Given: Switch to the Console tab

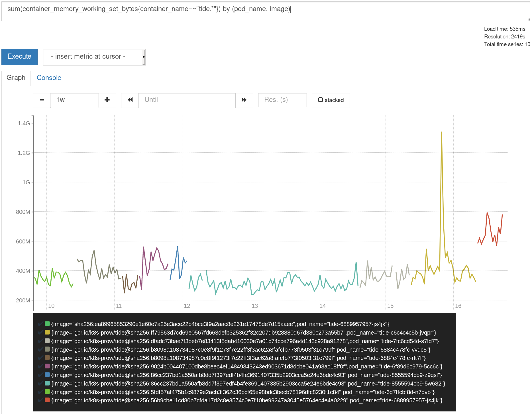Looking at the screenshot, I should coord(49,78).
